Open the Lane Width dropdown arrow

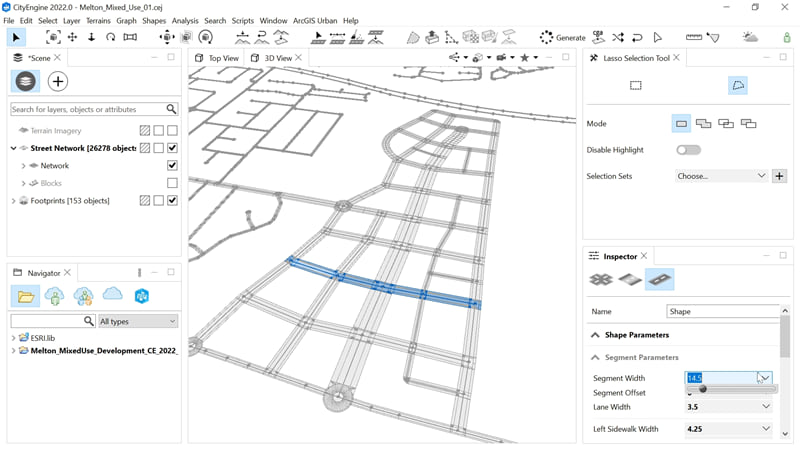pos(766,407)
